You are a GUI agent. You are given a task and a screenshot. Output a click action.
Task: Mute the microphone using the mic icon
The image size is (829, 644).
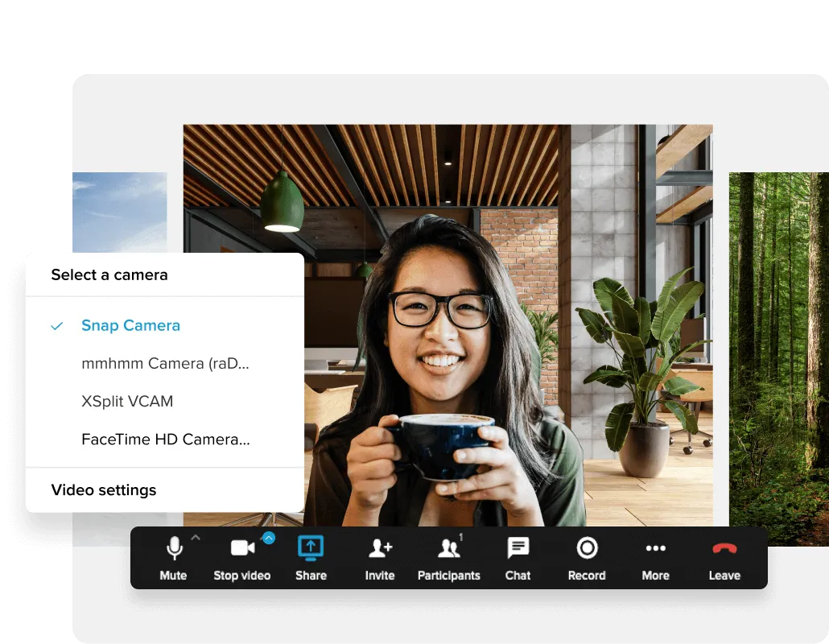(x=174, y=549)
